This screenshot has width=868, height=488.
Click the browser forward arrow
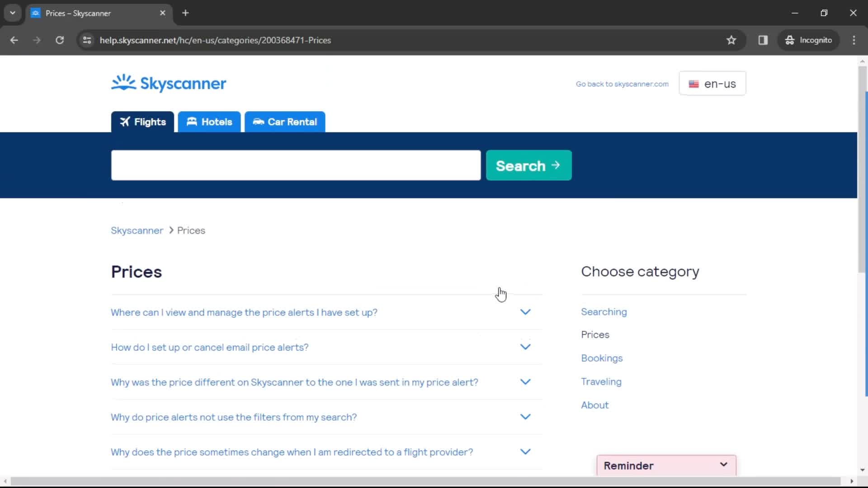pos(37,40)
